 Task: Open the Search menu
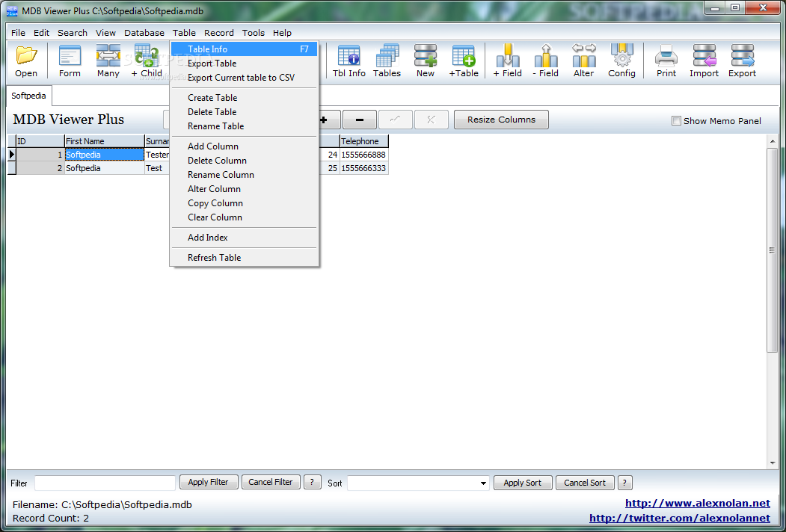click(x=73, y=33)
